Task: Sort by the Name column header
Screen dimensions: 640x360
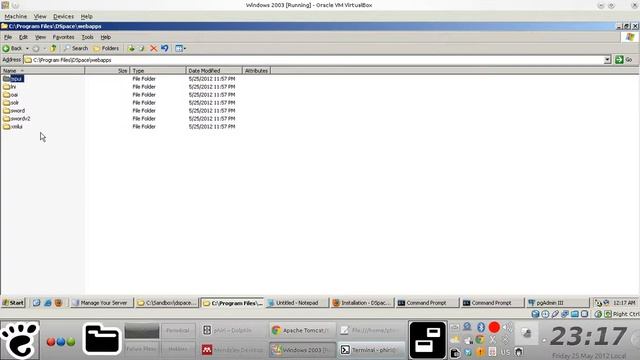Action: tap(42, 71)
